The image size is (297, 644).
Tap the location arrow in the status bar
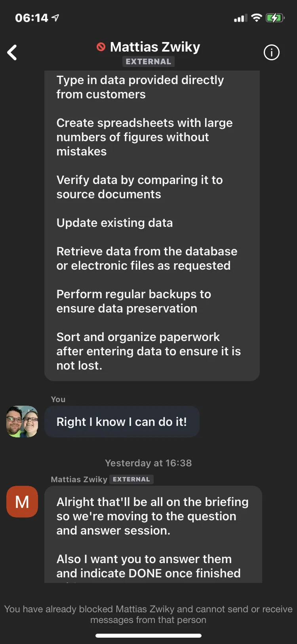pos(56,18)
